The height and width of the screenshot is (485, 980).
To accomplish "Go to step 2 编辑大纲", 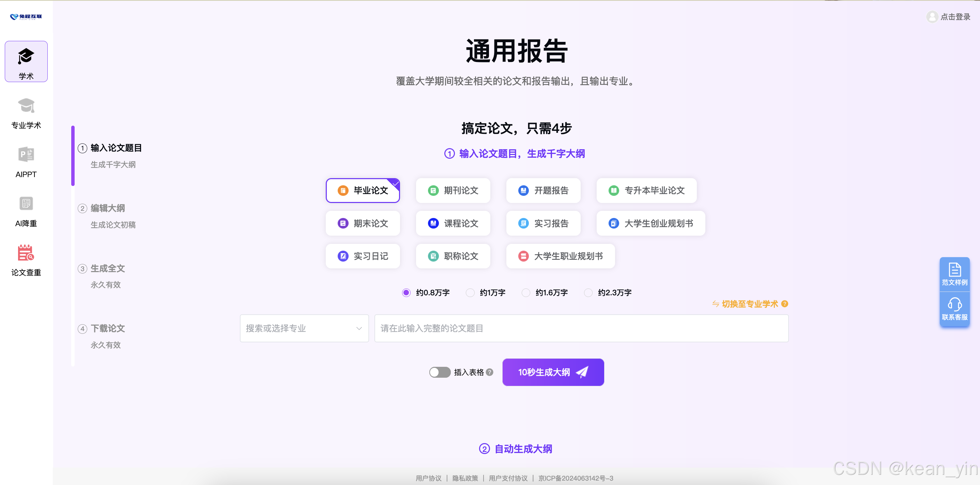I will 108,208.
